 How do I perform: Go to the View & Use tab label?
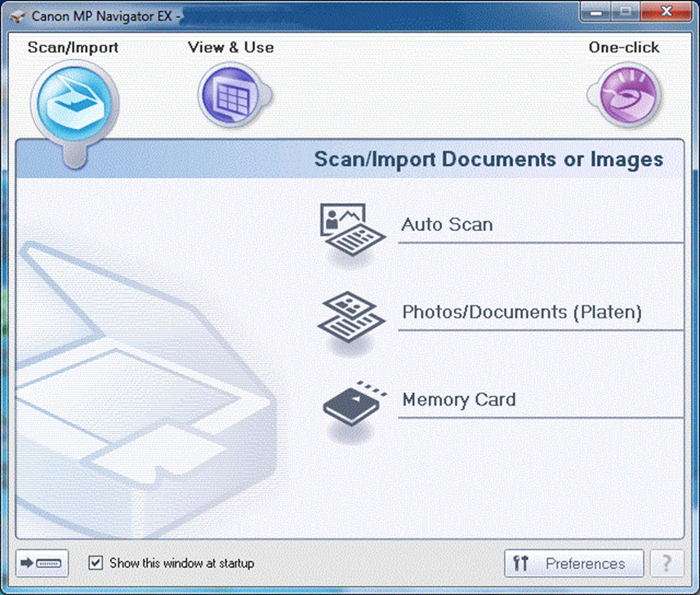(x=230, y=47)
